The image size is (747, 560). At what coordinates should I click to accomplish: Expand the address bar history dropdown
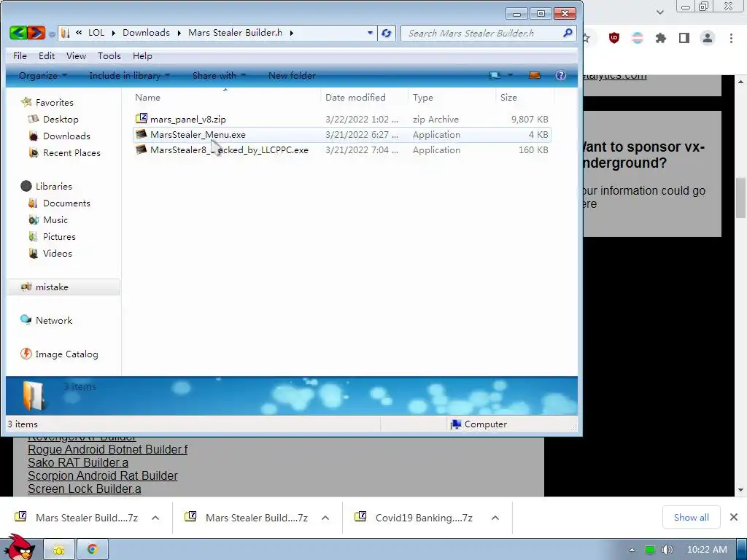pos(370,33)
